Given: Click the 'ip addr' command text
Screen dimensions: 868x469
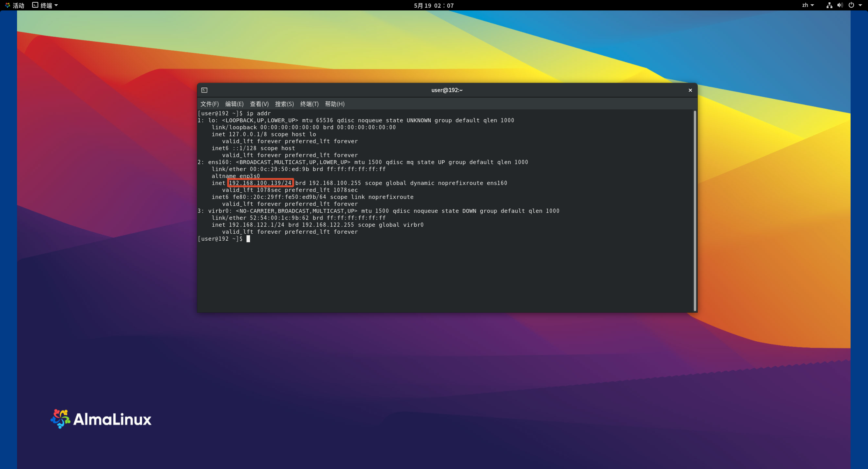Looking at the screenshot, I should tap(259, 113).
